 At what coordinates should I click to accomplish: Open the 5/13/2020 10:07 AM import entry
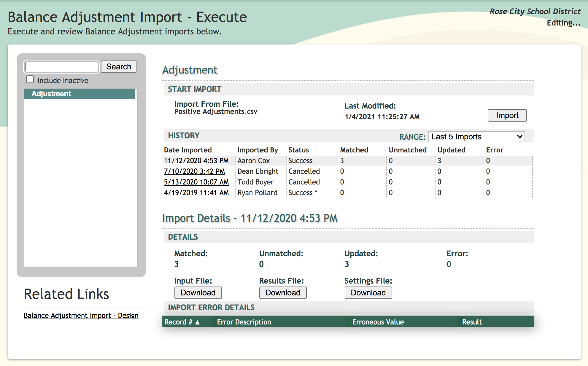[x=196, y=182]
